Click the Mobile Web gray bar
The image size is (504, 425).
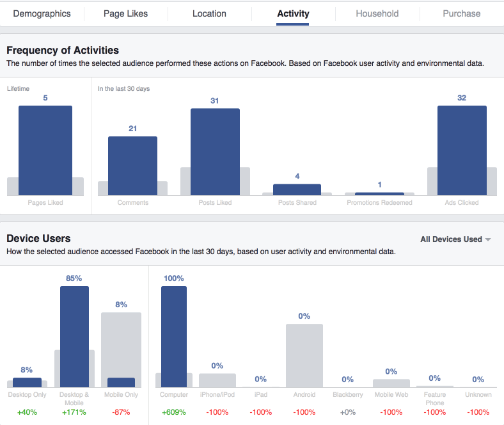click(x=391, y=383)
